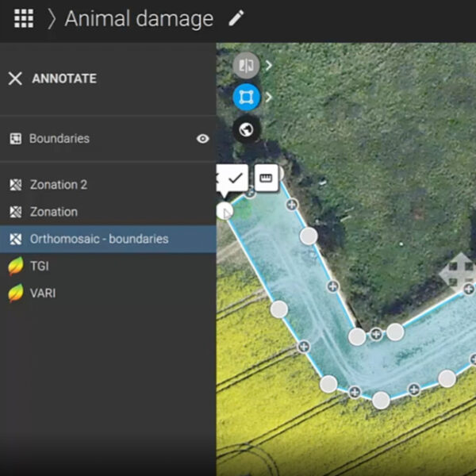Select the Zonation layer
The width and height of the screenshot is (476, 476).
[53, 212]
